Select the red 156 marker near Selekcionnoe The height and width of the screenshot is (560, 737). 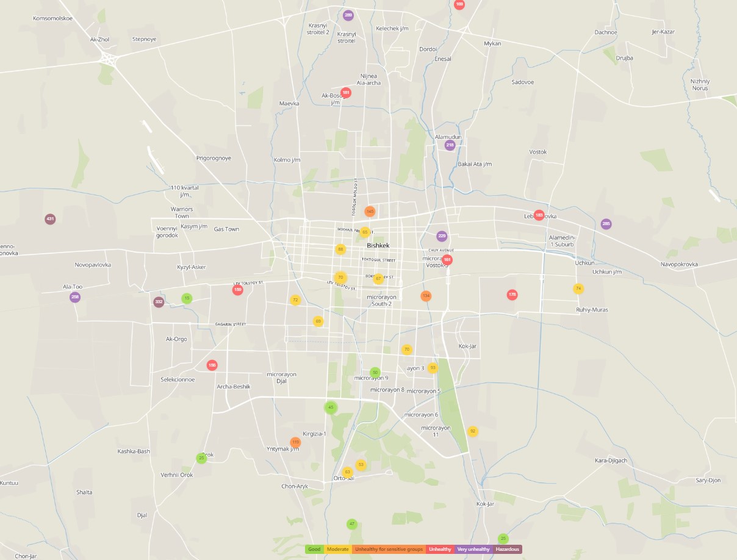(x=212, y=365)
